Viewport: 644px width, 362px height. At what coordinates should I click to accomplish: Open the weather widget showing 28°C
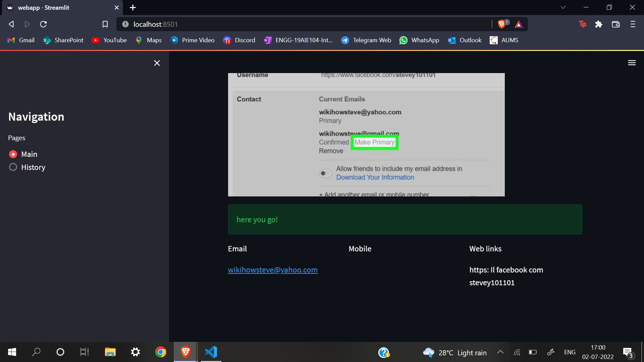coord(455,353)
